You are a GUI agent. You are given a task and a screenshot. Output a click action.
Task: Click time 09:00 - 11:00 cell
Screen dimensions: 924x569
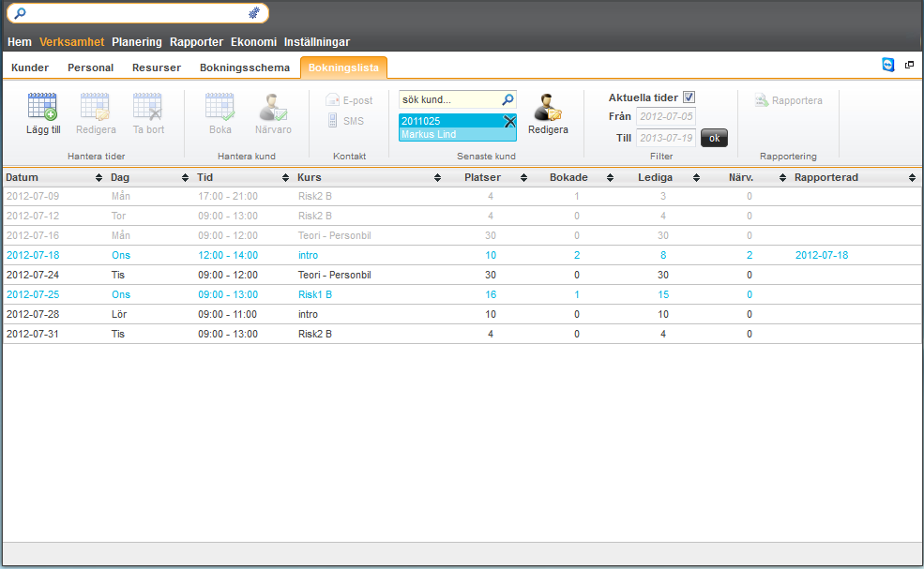(227, 314)
